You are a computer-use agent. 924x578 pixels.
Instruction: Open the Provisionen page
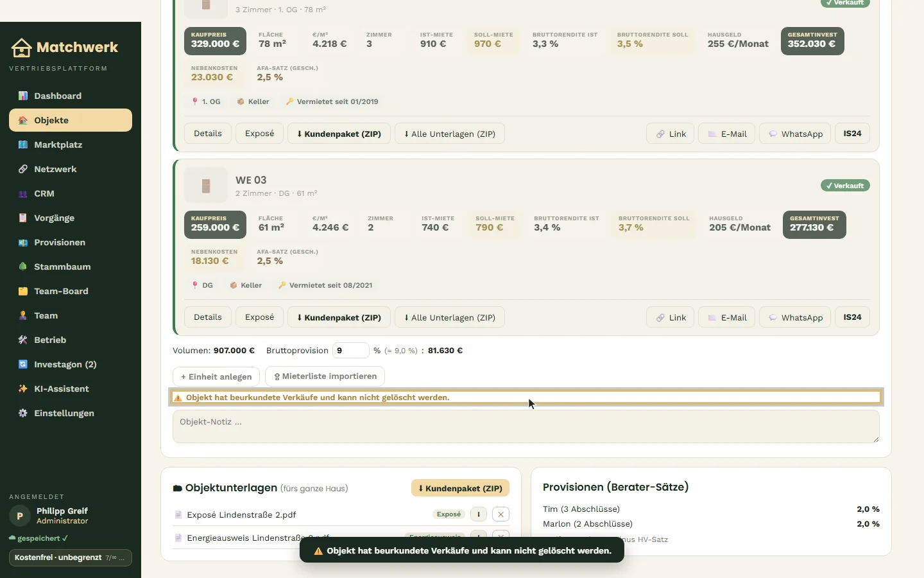pos(71,242)
